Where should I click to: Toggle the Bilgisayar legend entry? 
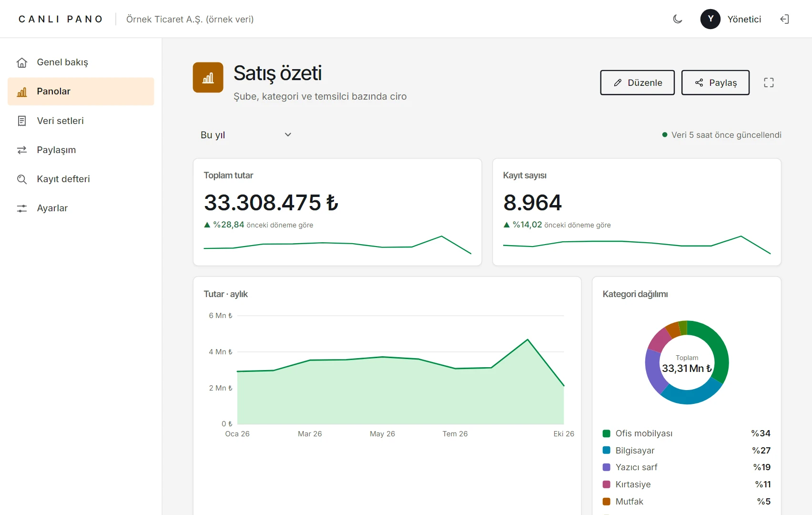click(x=687, y=450)
